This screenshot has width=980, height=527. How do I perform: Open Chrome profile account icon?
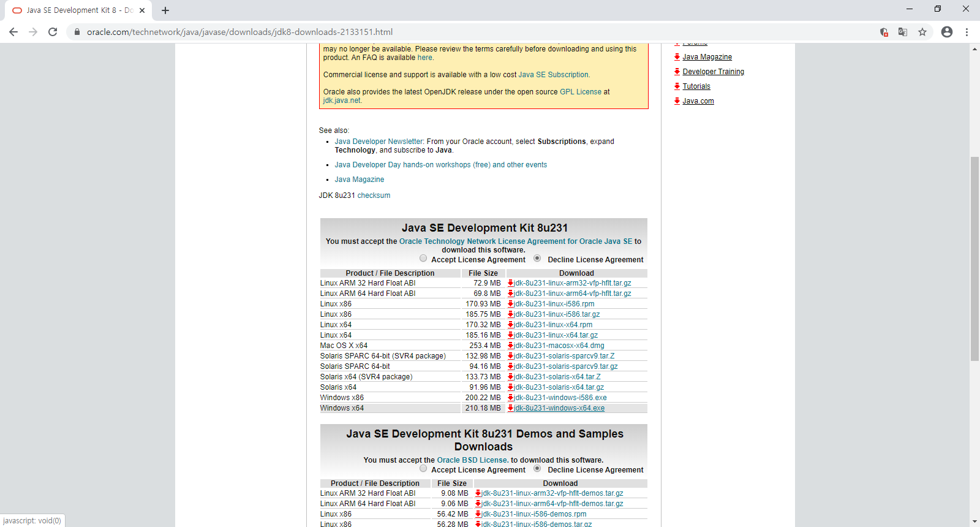click(947, 32)
